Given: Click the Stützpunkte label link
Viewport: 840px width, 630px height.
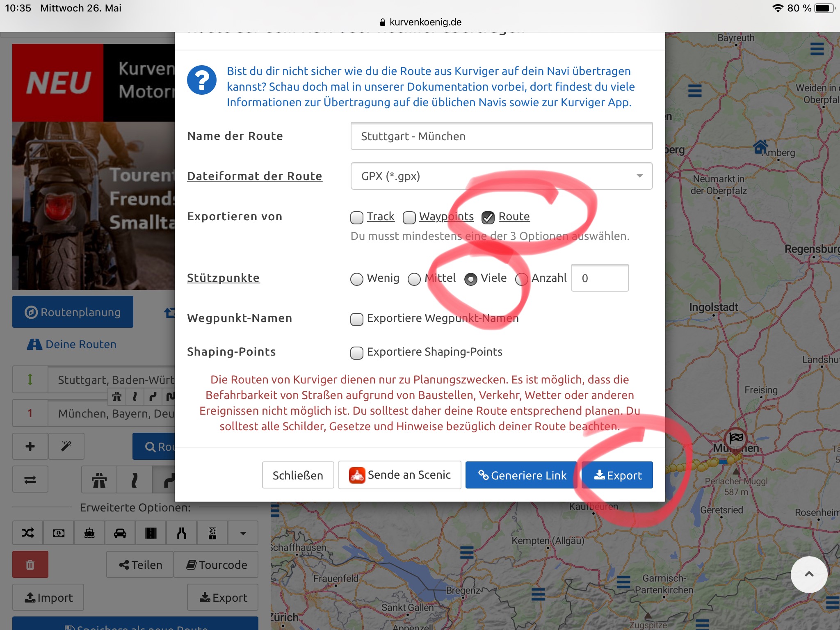Looking at the screenshot, I should tap(223, 278).
